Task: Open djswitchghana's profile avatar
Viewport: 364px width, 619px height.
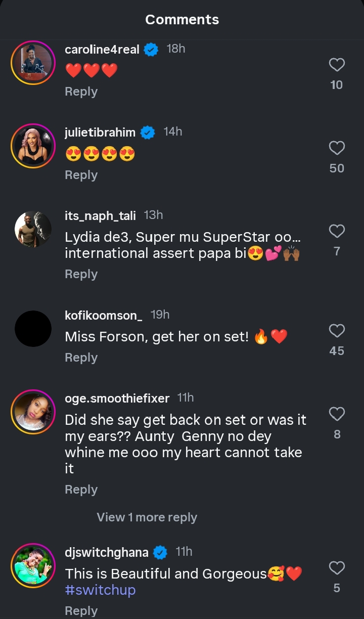Action: pyautogui.click(x=33, y=565)
